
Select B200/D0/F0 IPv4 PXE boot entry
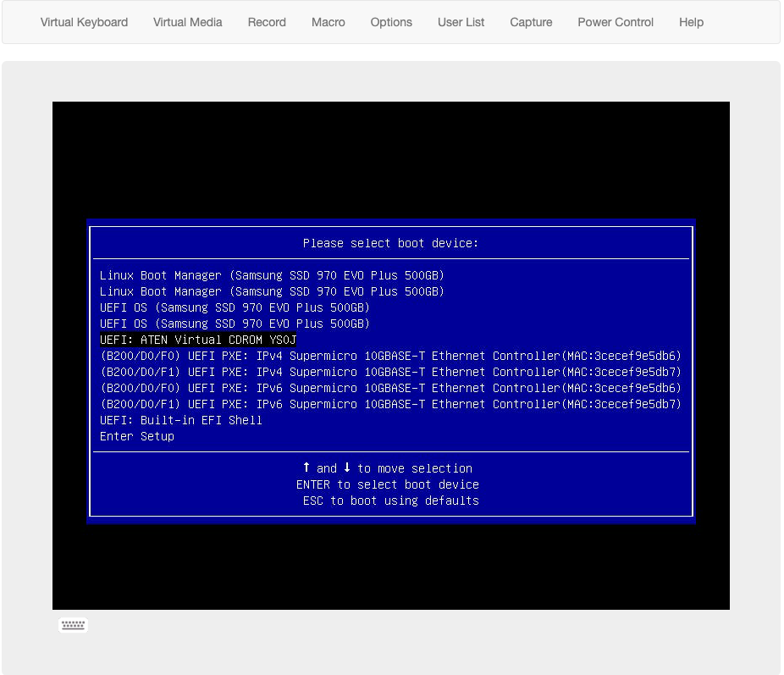390,356
